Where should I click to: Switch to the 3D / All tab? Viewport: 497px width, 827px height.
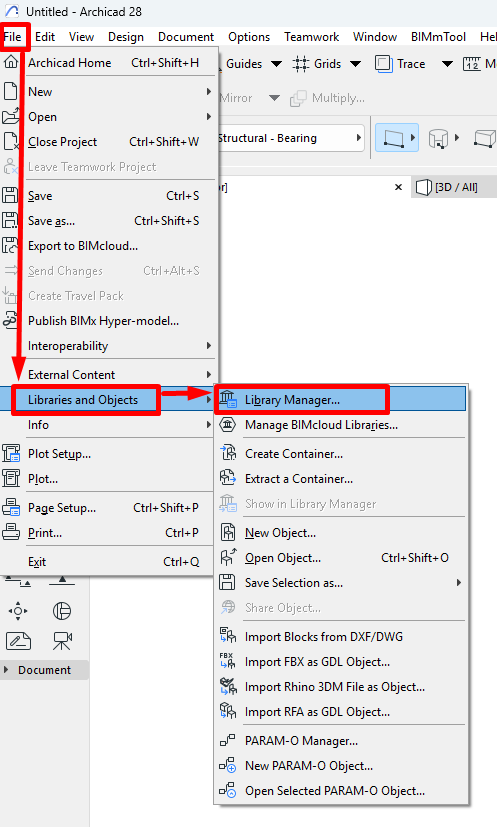[x=454, y=187]
